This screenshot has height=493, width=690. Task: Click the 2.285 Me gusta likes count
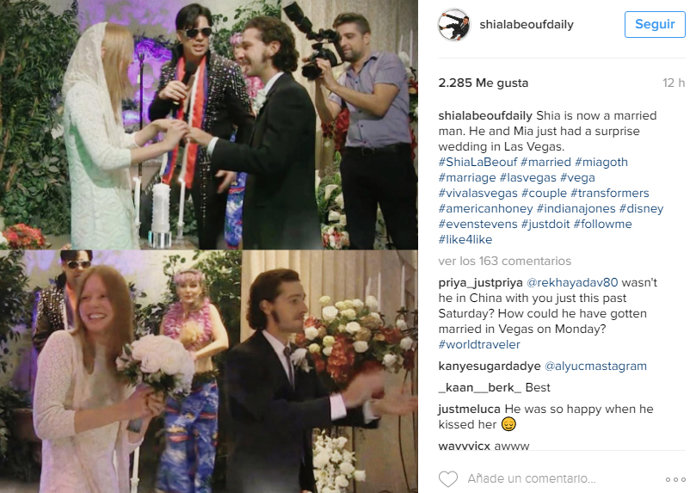(x=483, y=83)
